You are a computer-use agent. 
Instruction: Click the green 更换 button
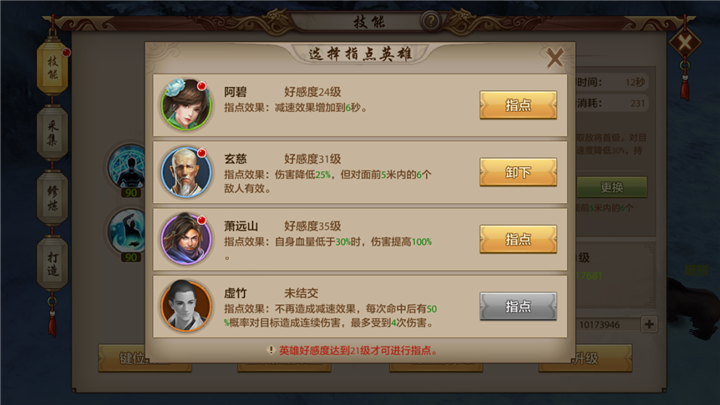[611, 187]
